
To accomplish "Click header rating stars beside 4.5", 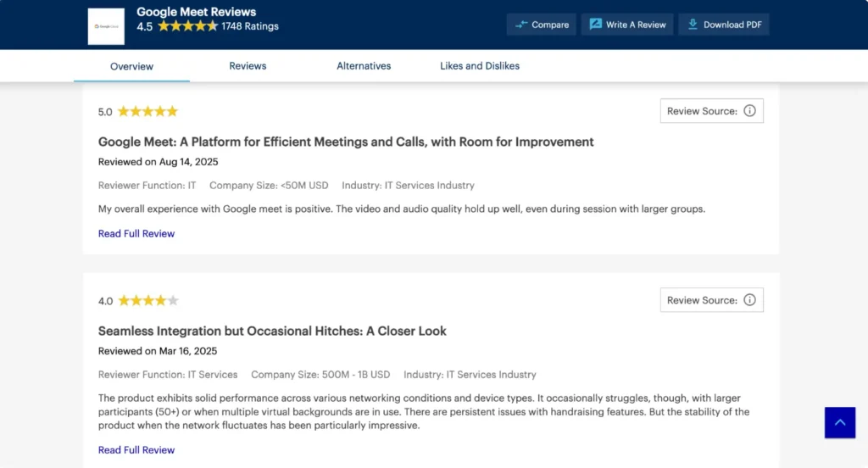I will (187, 26).
